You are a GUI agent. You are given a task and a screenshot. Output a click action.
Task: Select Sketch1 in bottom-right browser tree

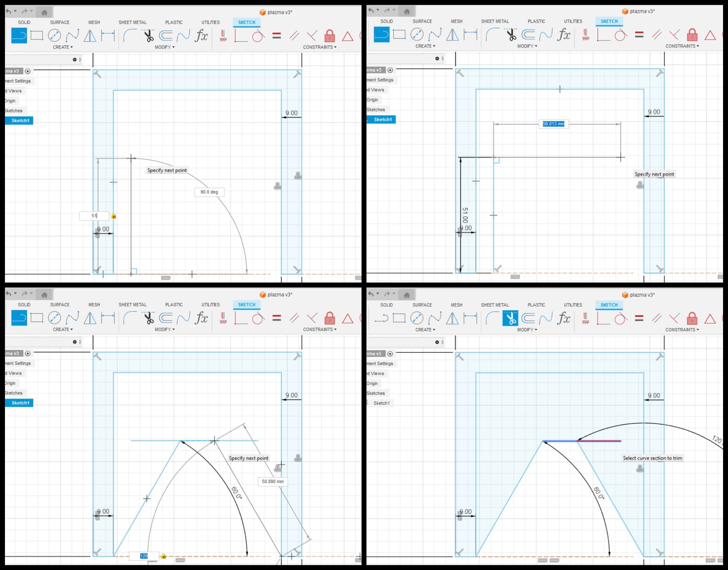(381, 403)
